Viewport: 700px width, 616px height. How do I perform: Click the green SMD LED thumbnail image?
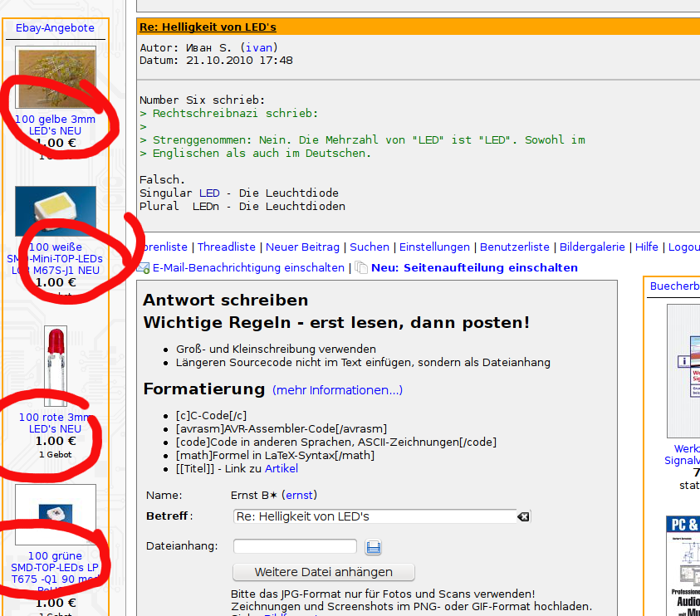coord(56,514)
